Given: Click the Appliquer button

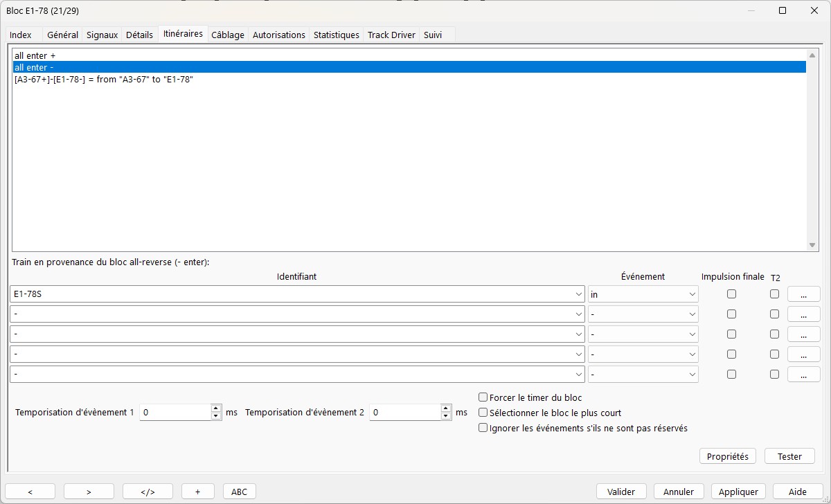Looking at the screenshot, I should 738,492.
